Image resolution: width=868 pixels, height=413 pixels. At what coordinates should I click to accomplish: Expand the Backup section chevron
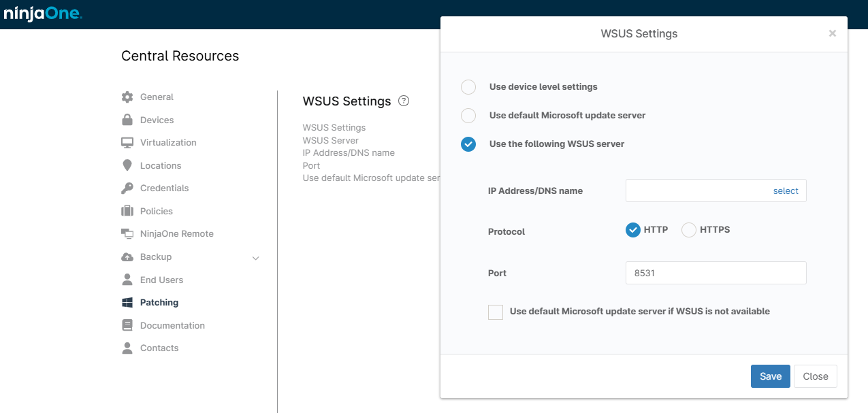[x=256, y=258]
